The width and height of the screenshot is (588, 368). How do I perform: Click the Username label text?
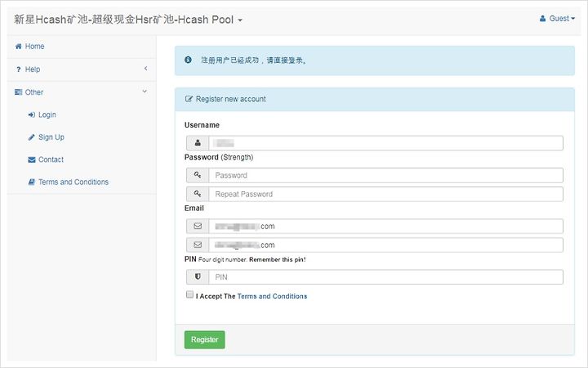202,125
